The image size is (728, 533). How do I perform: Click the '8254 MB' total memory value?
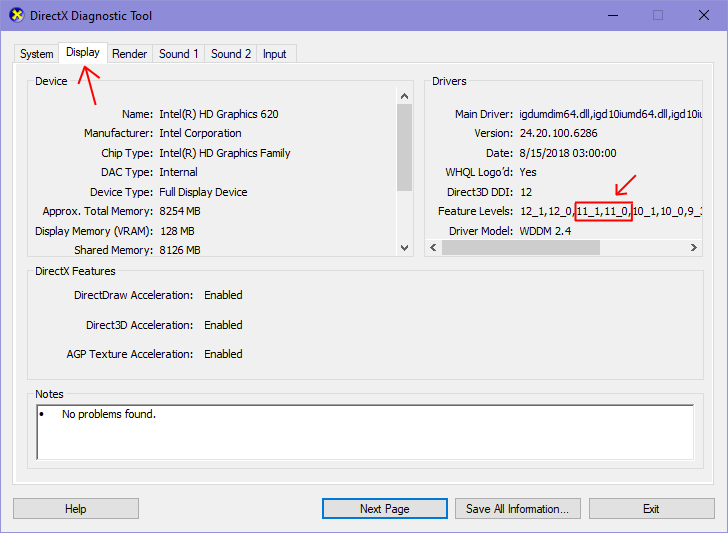(180, 211)
